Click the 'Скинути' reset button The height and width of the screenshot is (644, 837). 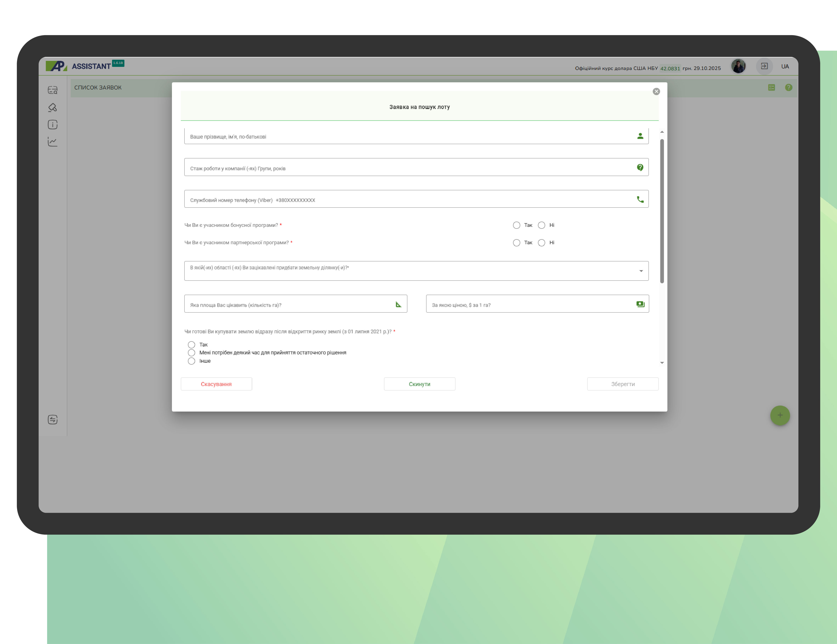click(419, 384)
